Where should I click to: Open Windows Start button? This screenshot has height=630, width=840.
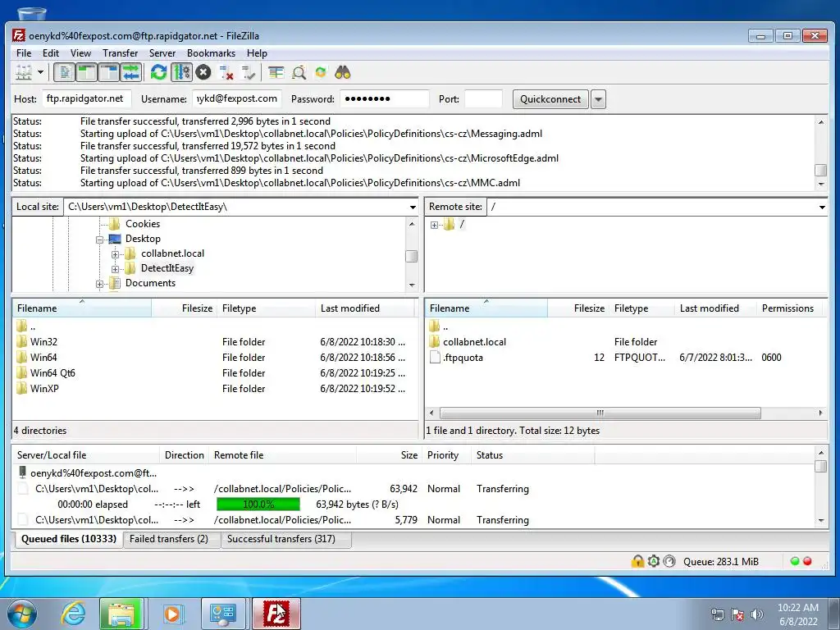tap(22, 614)
